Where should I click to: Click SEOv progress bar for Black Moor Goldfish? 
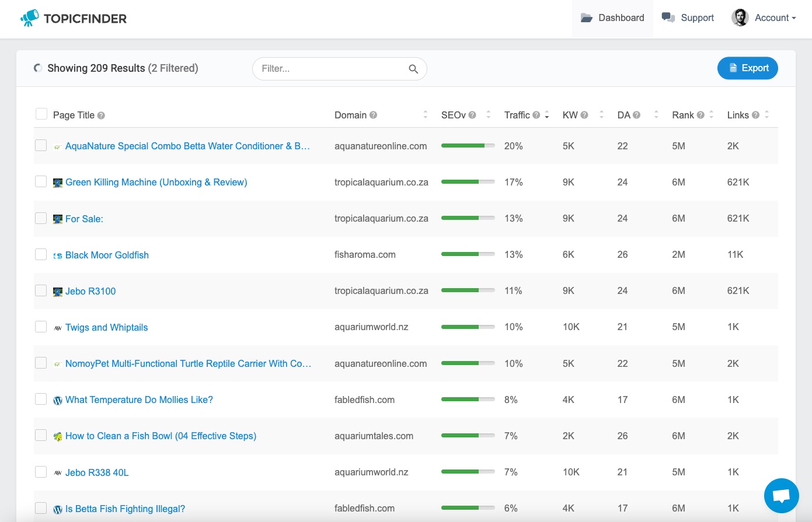pyautogui.click(x=468, y=254)
